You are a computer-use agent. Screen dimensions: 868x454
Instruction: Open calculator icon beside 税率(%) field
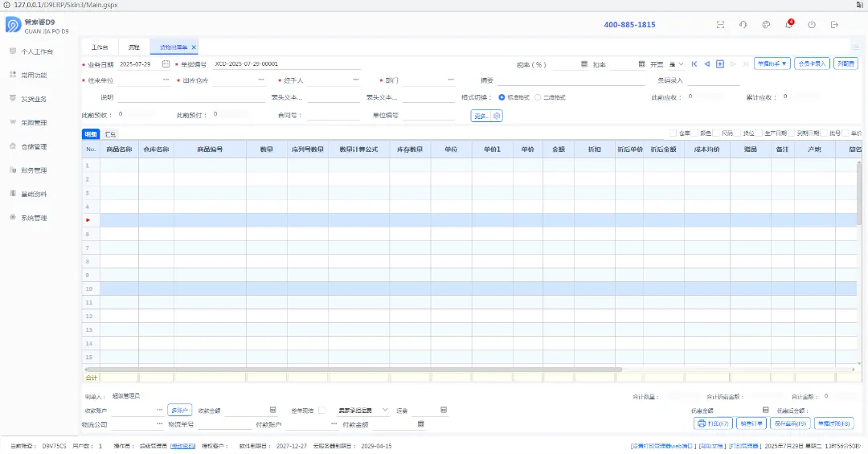click(x=584, y=64)
